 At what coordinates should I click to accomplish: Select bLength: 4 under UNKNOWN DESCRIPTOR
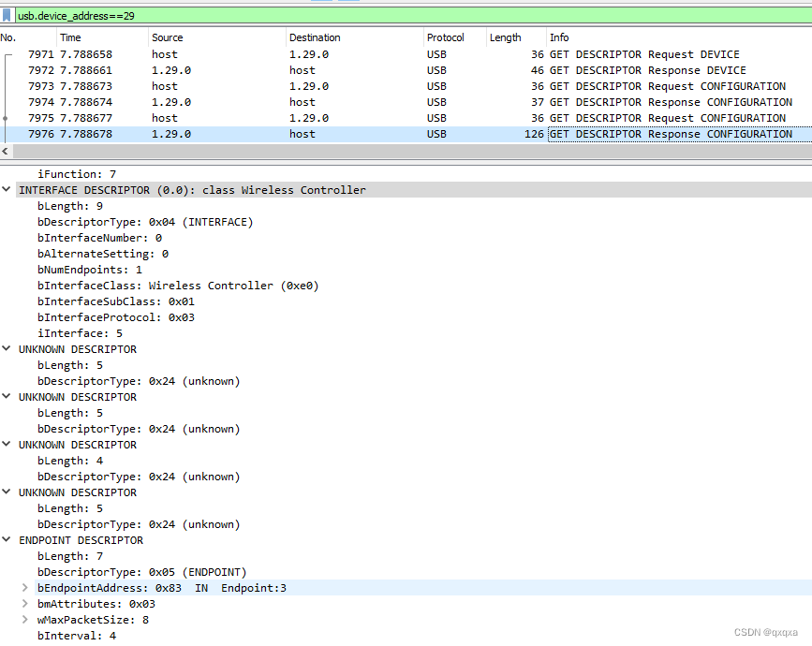(x=70, y=461)
